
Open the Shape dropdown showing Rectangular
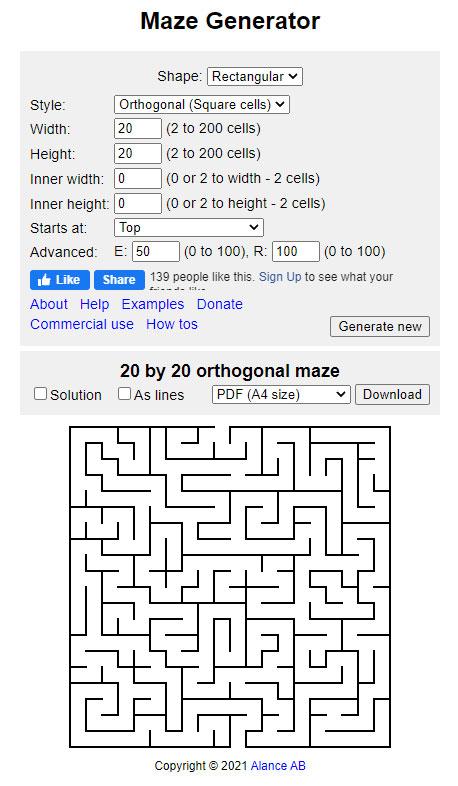(x=255, y=77)
